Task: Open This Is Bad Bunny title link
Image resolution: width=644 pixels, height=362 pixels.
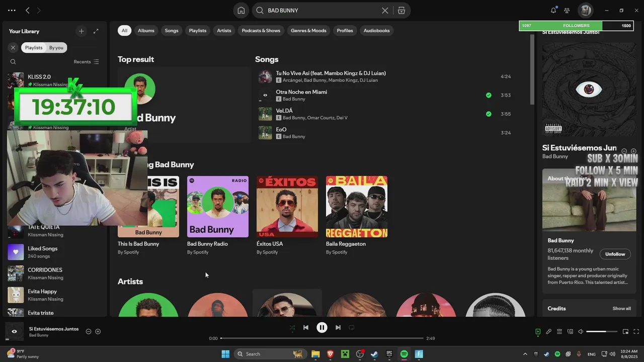Action: point(138,244)
